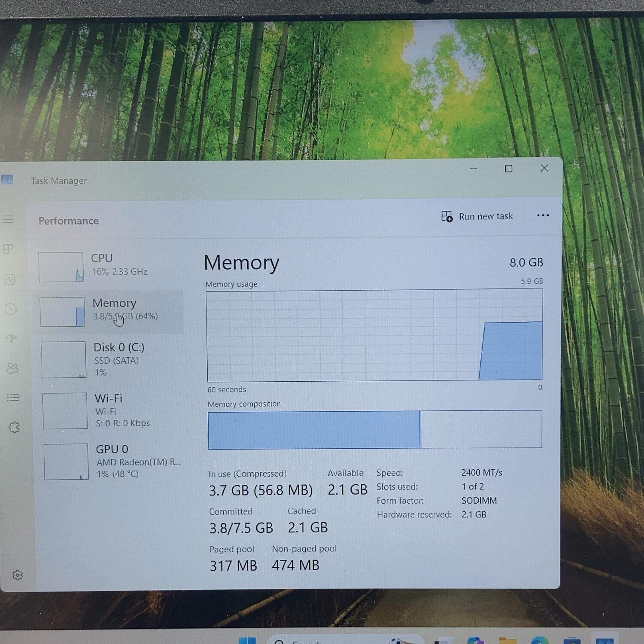Click the 1 of 2 slots used value

[473, 486]
